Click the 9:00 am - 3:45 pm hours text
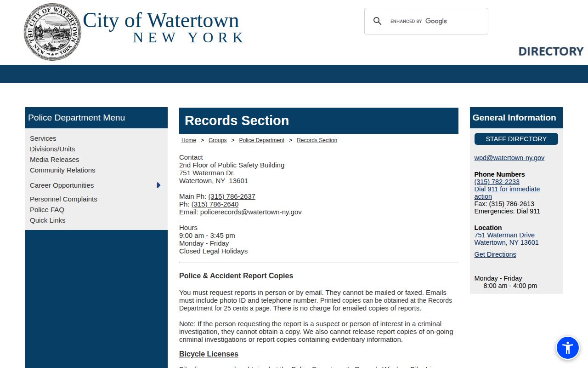 coord(207,236)
